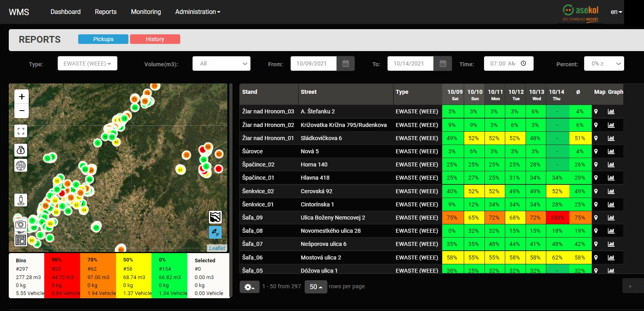Click the green map marker 17
The width and height of the screenshot is (644, 311).
click(x=96, y=228)
